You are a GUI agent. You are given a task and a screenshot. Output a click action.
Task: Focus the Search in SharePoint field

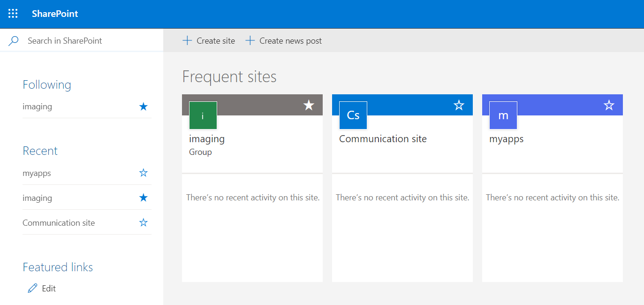click(82, 41)
